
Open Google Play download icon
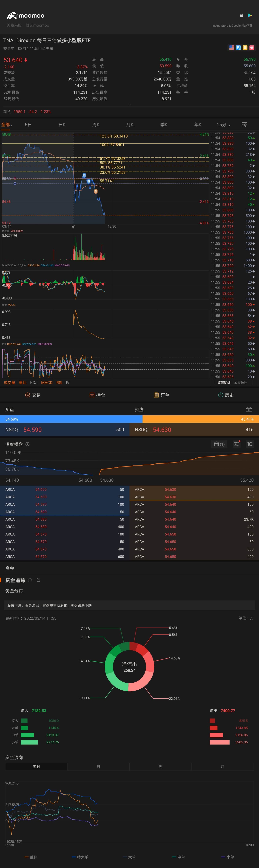(x=250, y=16)
